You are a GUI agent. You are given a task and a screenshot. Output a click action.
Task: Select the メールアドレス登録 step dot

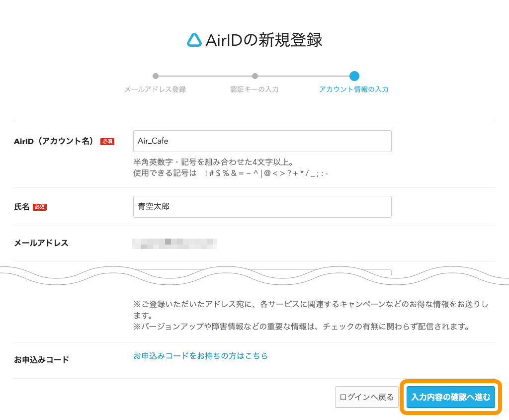pos(156,76)
